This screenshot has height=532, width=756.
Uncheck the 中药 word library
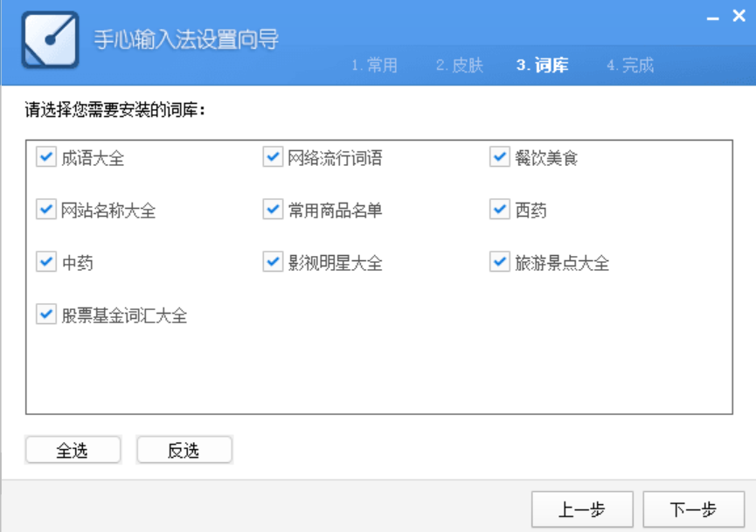tap(45, 261)
